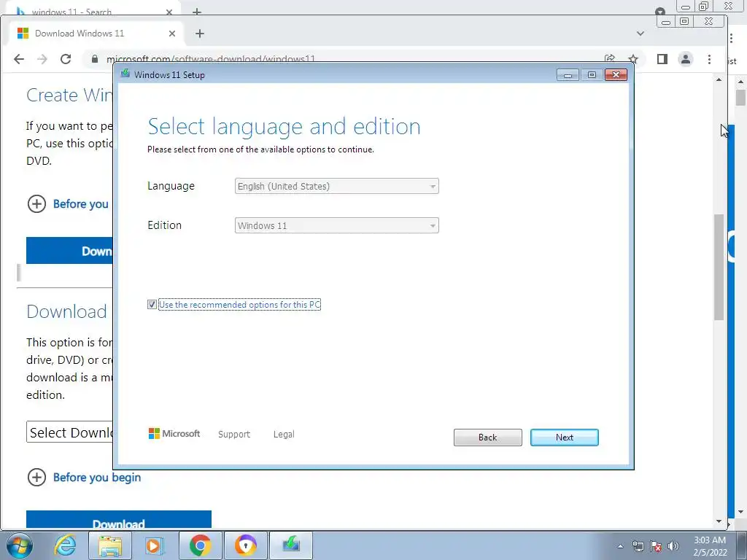Image resolution: width=747 pixels, height=560 pixels.
Task: Click the page scrollbar up arrow
Action: 719,79
